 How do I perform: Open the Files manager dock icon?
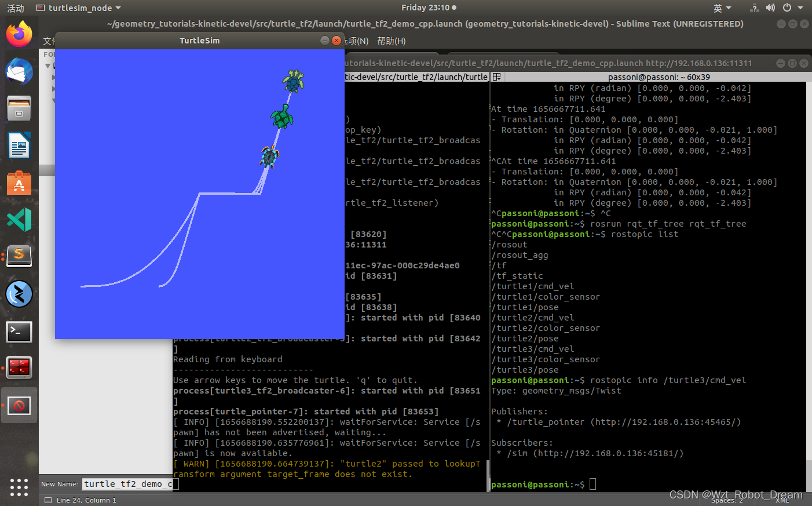19,108
